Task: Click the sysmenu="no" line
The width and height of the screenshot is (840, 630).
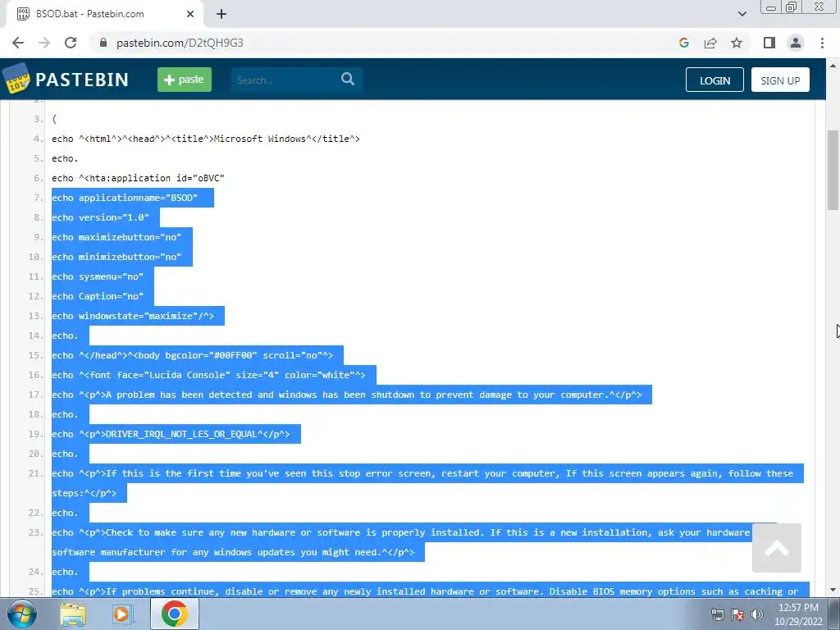Action: click(98, 276)
